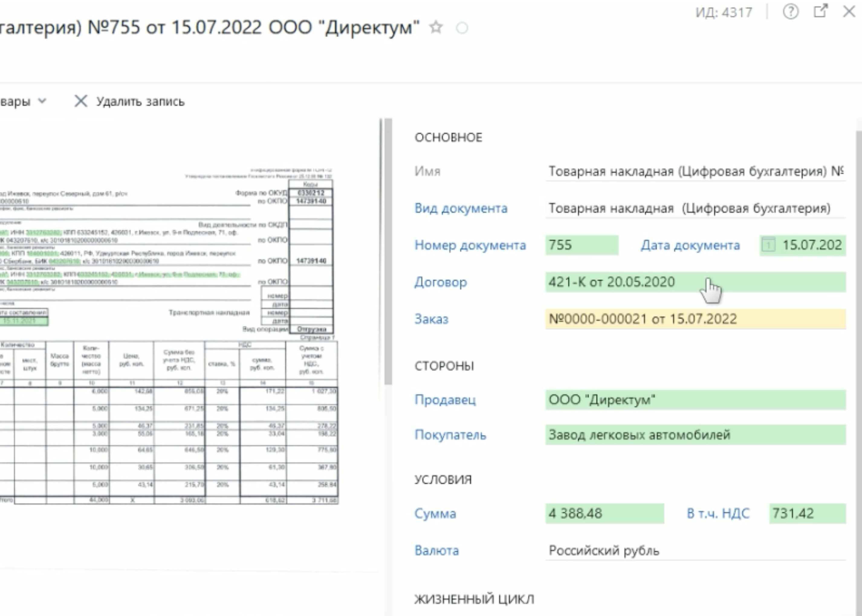This screenshot has width=862, height=616.
Task: Edit the Имя field
Action: 695,171
